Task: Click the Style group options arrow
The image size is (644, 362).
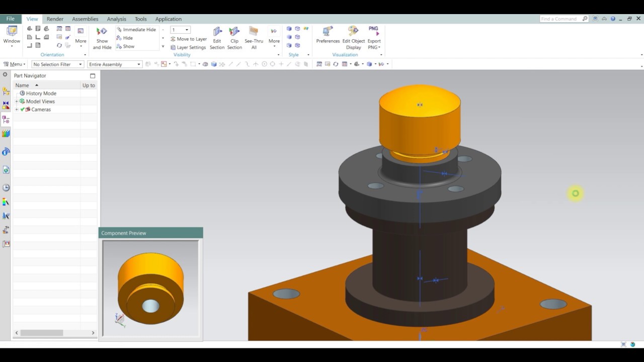Action: 308,55
